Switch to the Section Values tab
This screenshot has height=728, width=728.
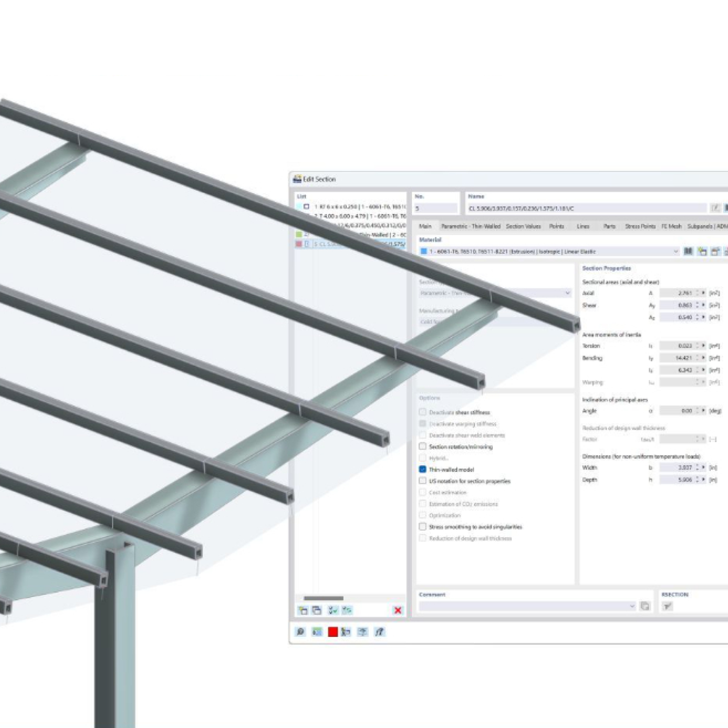click(523, 226)
